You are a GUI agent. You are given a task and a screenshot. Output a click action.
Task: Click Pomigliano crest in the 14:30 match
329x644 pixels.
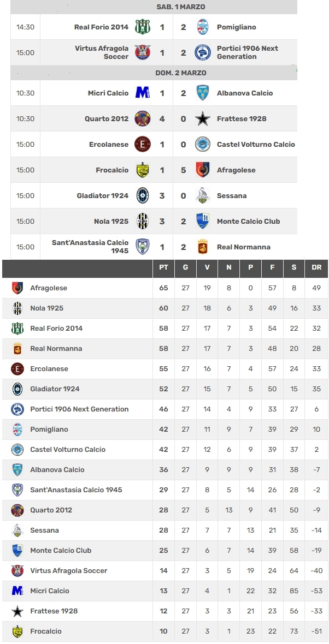pyautogui.click(x=203, y=27)
